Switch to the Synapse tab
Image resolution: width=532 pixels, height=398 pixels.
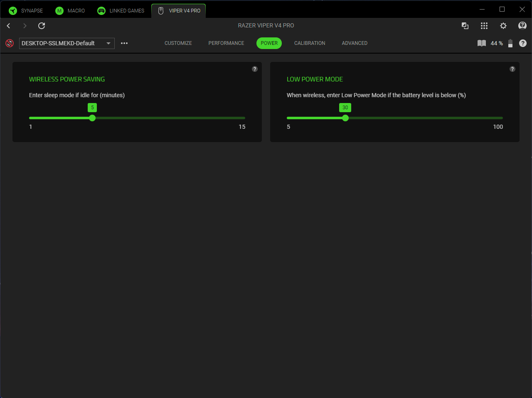coord(26,11)
